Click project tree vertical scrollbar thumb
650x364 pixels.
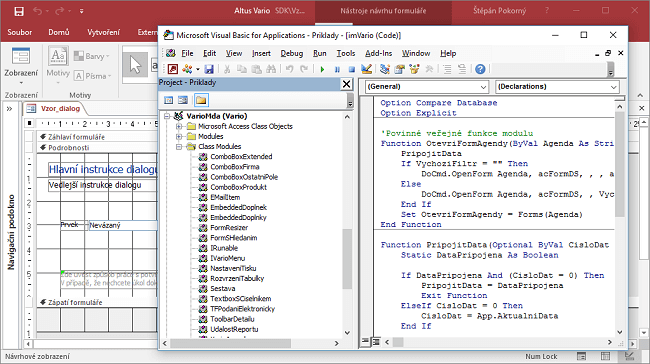tap(347, 258)
